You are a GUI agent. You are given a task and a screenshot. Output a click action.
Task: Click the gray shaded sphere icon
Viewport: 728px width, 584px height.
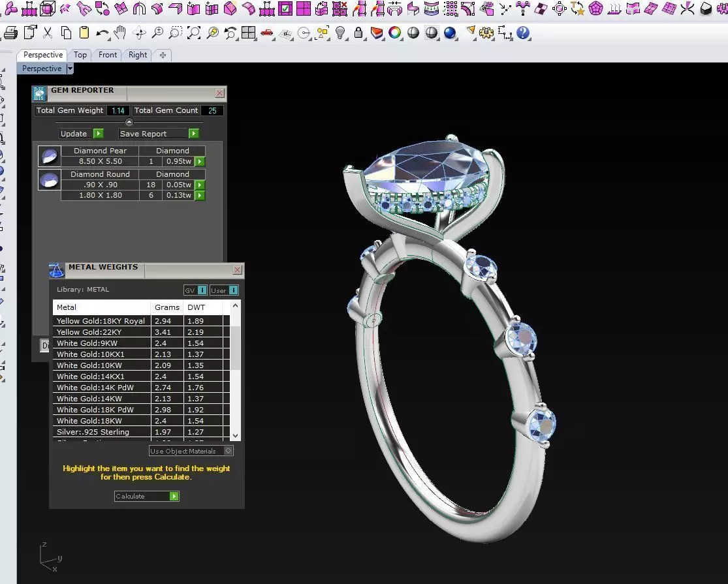coord(413,33)
